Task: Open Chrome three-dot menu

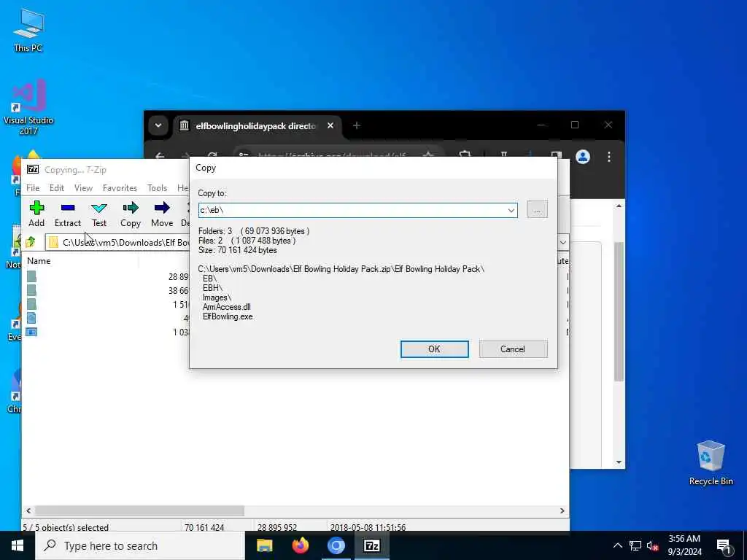Action: (609, 157)
